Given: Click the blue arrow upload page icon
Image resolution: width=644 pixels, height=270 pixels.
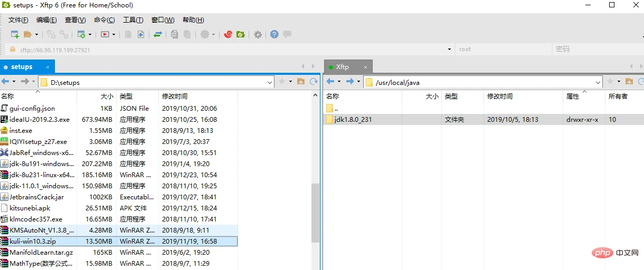Looking at the screenshot, I should 141,34.
